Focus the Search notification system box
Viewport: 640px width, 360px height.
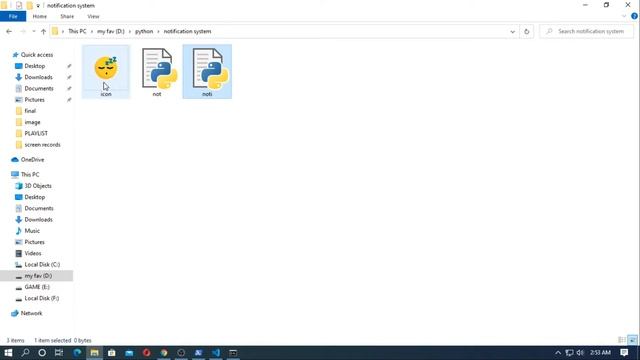[x=587, y=31]
